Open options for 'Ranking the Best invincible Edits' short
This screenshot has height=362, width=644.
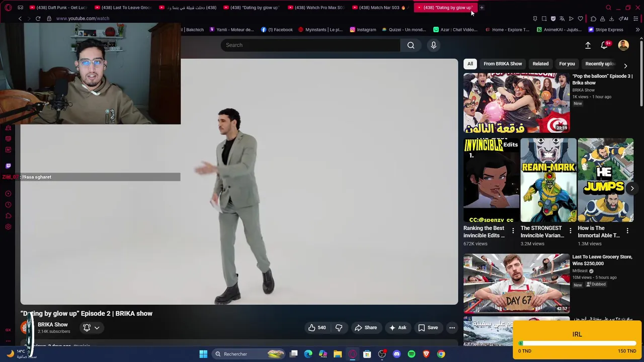click(513, 231)
